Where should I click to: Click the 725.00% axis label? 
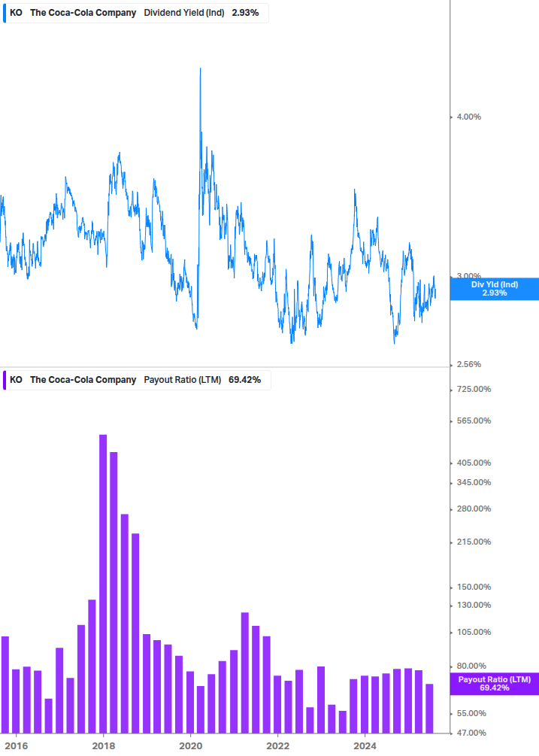(474, 389)
